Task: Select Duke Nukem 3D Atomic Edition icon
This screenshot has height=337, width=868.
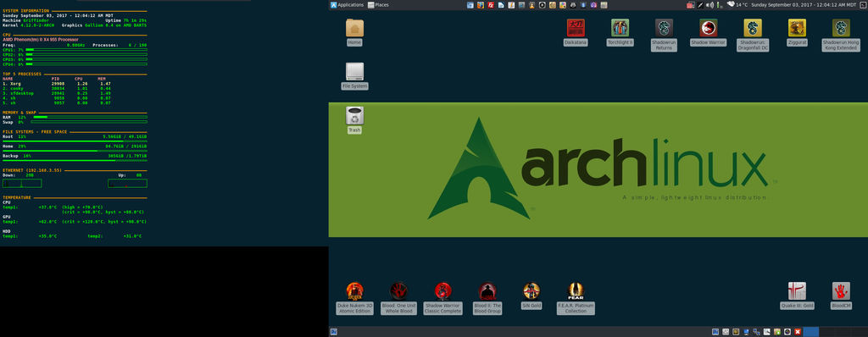Action: (354, 299)
